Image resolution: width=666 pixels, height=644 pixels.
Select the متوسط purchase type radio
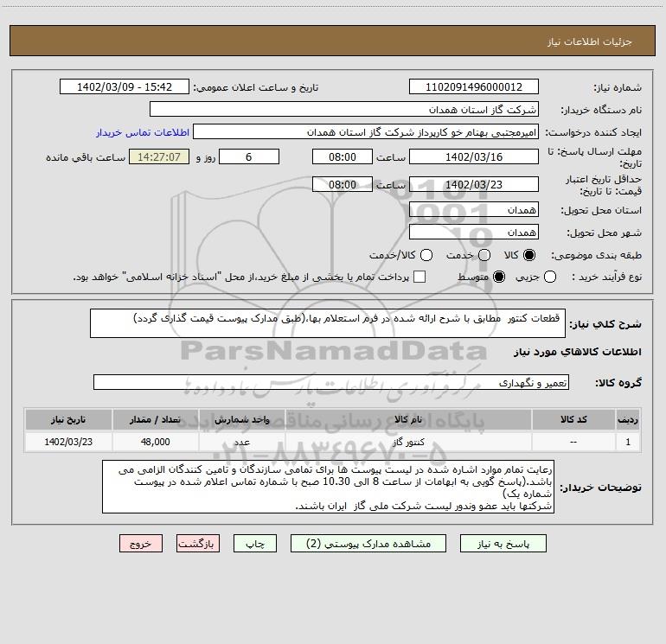click(x=499, y=277)
